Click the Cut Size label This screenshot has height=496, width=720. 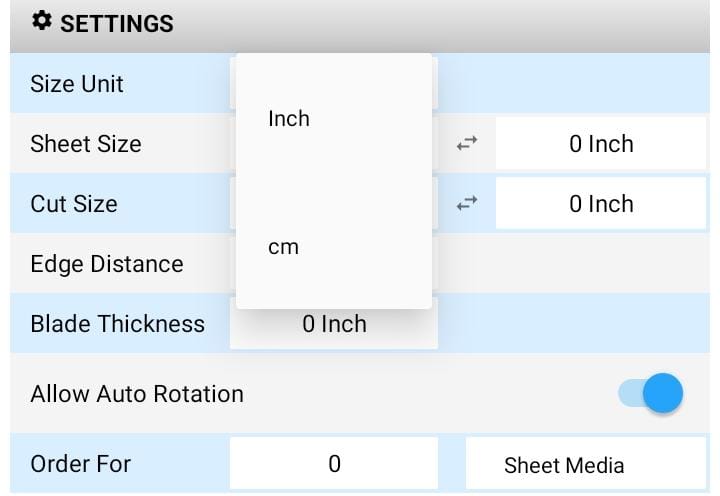point(74,203)
